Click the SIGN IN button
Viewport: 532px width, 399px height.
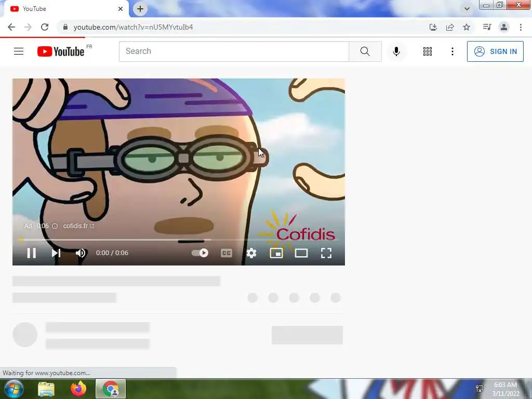[x=495, y=51]
